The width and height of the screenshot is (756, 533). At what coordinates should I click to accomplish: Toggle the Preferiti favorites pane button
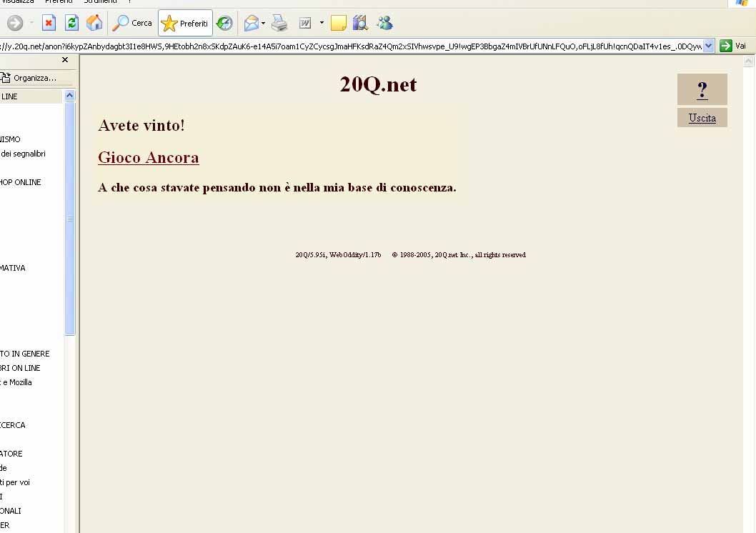(185, 23)
